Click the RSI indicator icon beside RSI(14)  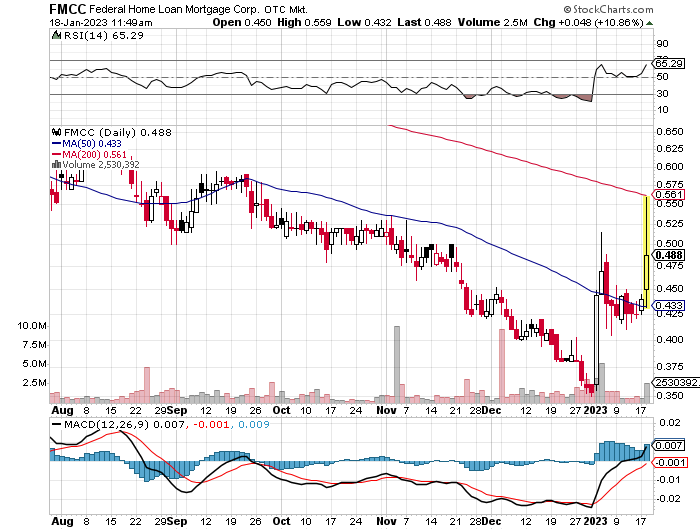tap(56, 35)
